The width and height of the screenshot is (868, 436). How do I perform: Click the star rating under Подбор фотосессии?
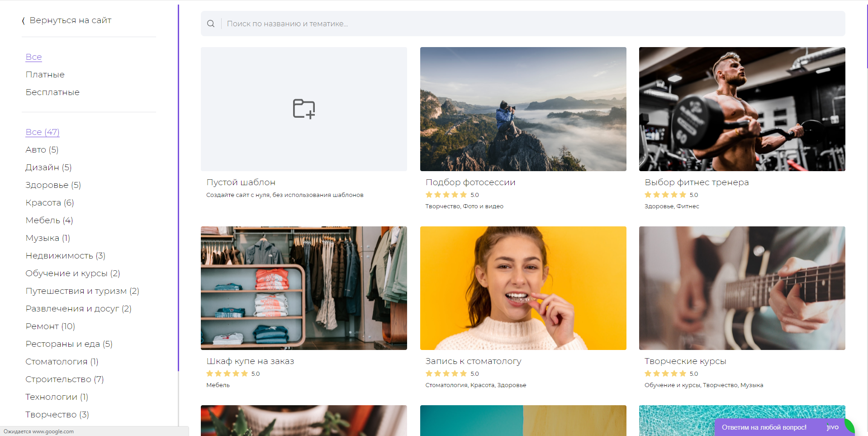tap(446, 195)
